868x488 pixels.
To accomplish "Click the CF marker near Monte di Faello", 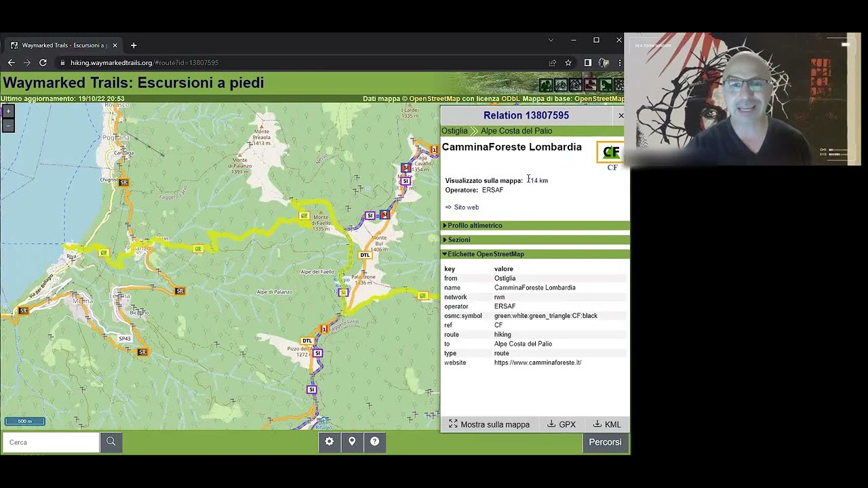I will point(304,216).
